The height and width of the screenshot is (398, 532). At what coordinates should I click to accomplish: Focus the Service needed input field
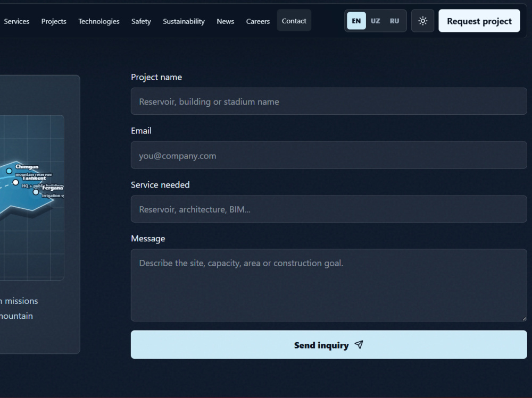point(329,209)
